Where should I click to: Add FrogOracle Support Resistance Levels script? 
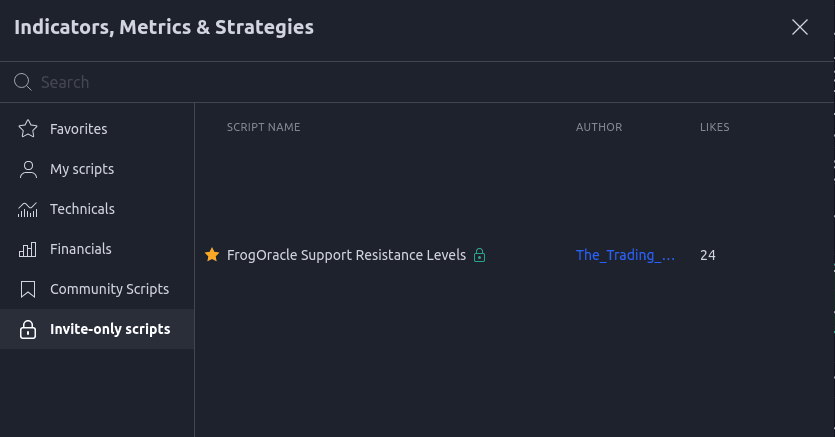[346, 255]
